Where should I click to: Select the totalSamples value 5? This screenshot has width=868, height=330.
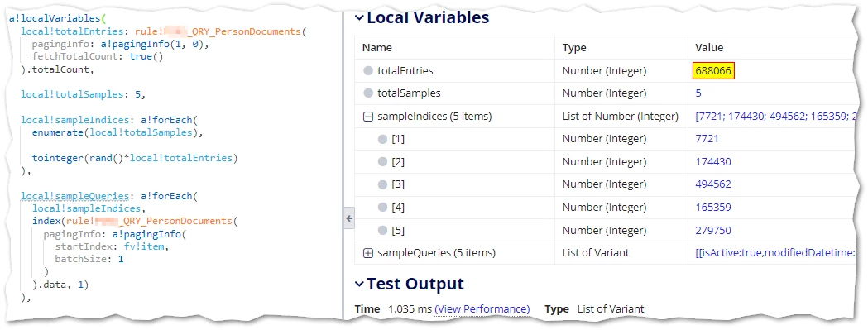[698, 93]
